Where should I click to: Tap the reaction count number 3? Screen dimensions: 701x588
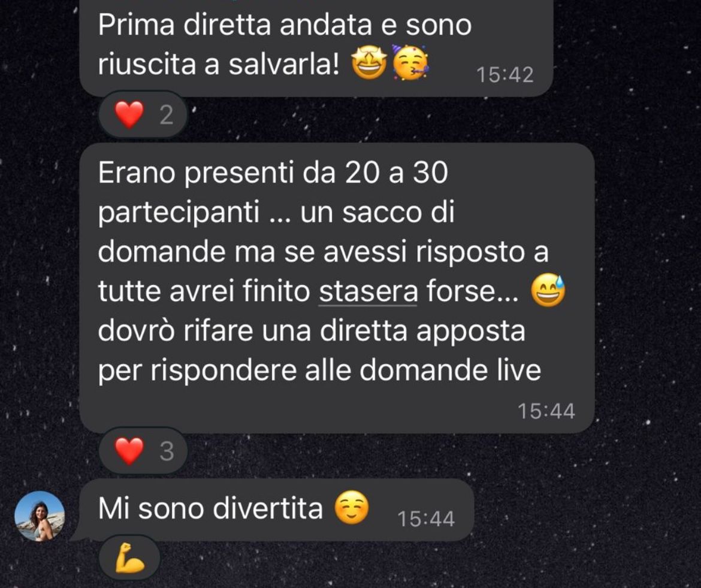[x=167, y=451]
